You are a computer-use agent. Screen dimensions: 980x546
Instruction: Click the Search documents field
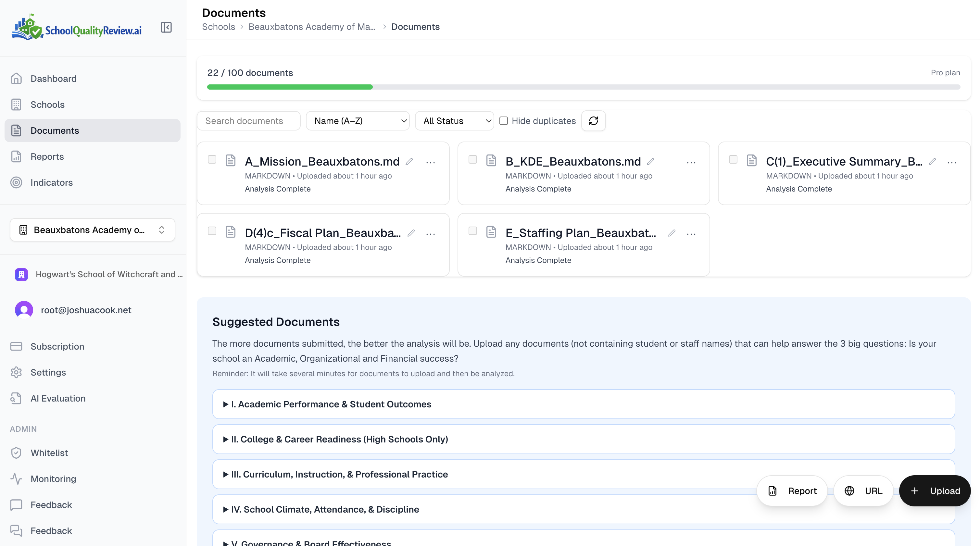tap(248, 121)
